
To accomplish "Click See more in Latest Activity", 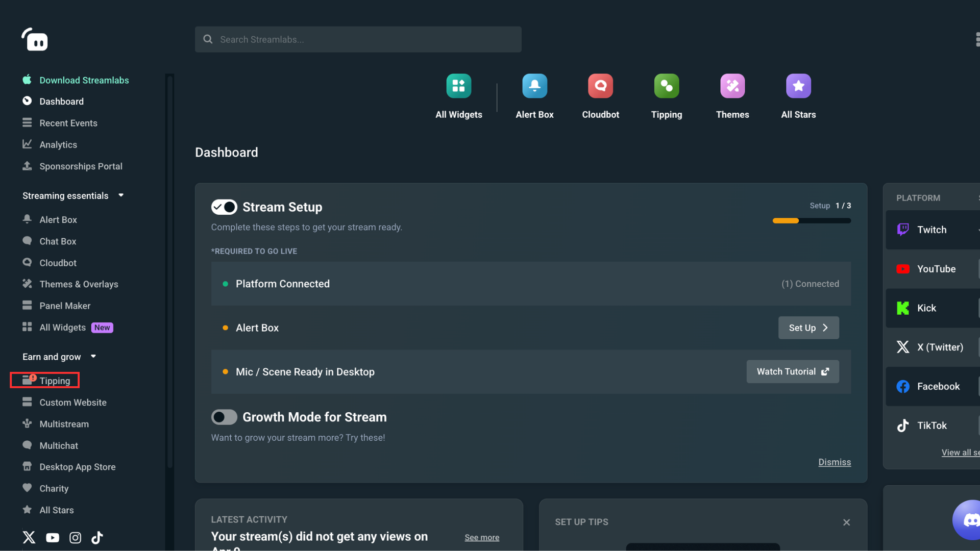I will 482,537.
